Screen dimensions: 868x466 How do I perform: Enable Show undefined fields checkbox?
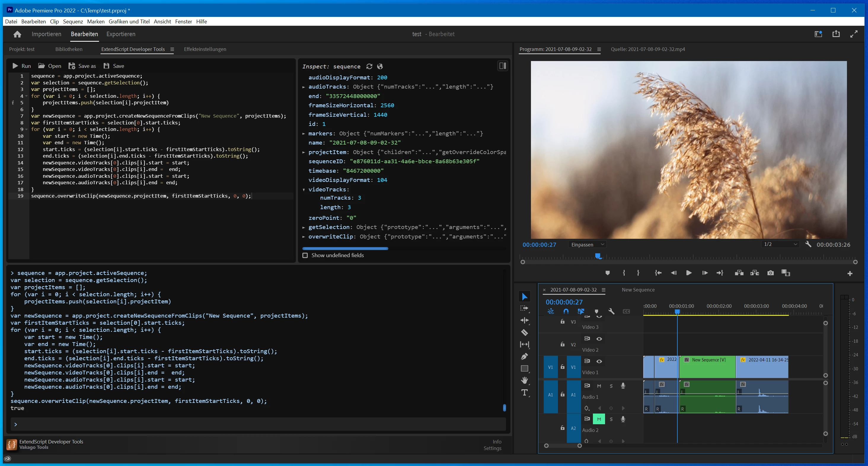click(x=305, y=255)
